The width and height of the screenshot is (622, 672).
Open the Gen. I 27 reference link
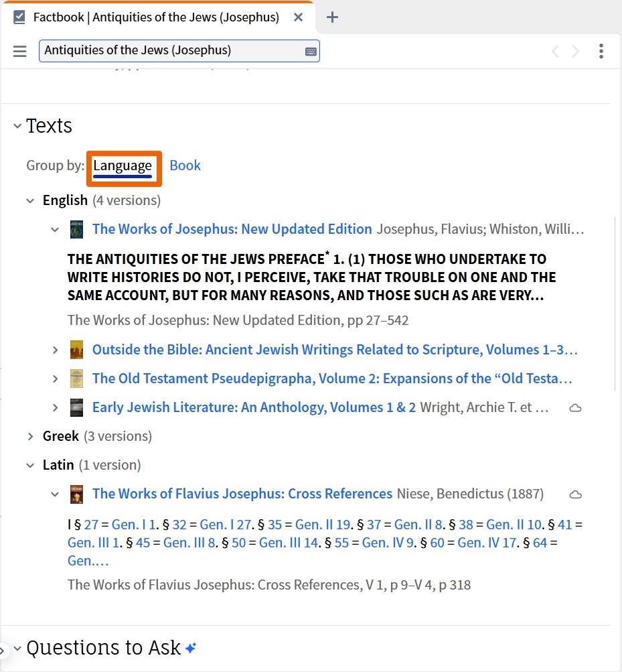point(226,525)
